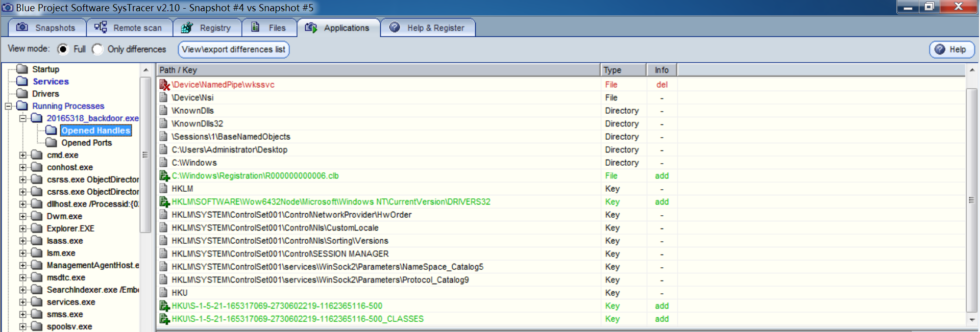
Task: Select the Applications tab
Action: pyautogui.click(x=338, y=28)
